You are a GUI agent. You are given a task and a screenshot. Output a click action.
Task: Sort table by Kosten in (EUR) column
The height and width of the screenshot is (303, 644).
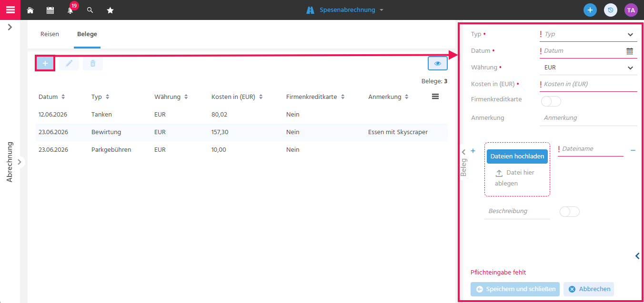pos(237,97)
